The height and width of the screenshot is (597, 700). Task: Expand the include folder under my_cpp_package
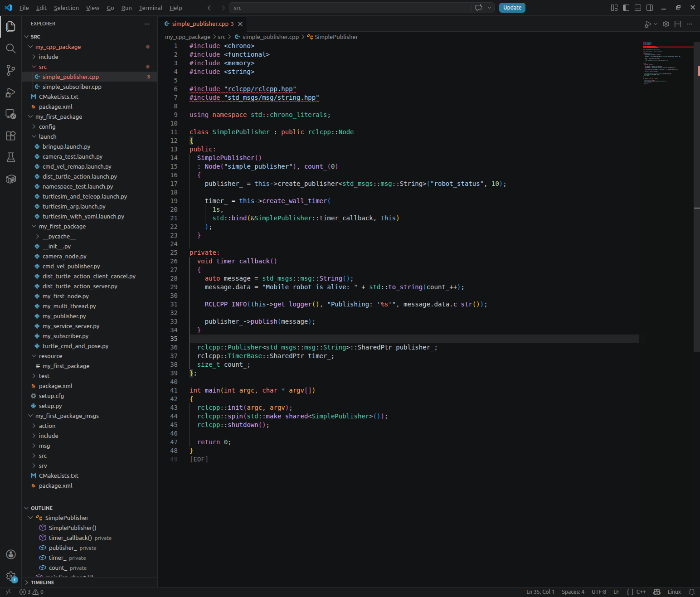point(34,57)
